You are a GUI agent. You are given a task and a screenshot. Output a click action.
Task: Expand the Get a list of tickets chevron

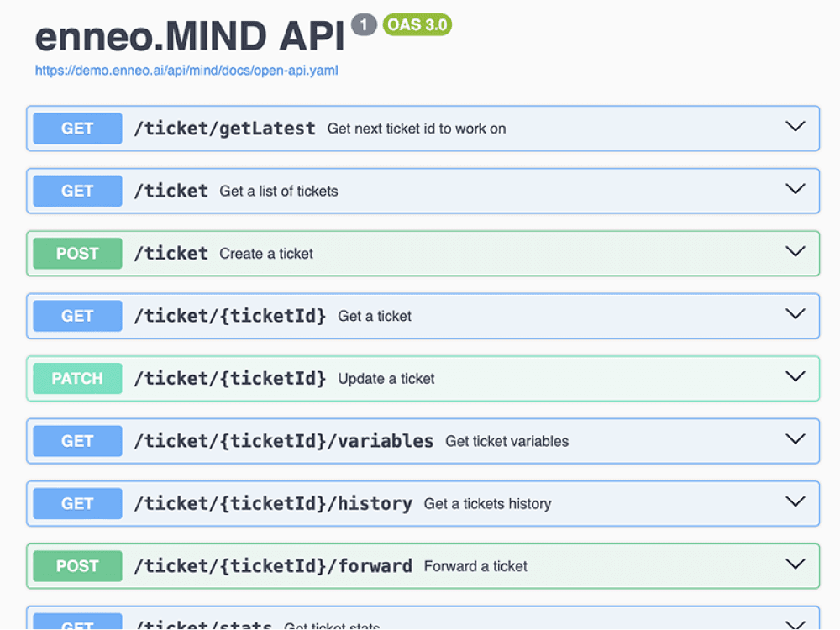click(x=795, y=189)
